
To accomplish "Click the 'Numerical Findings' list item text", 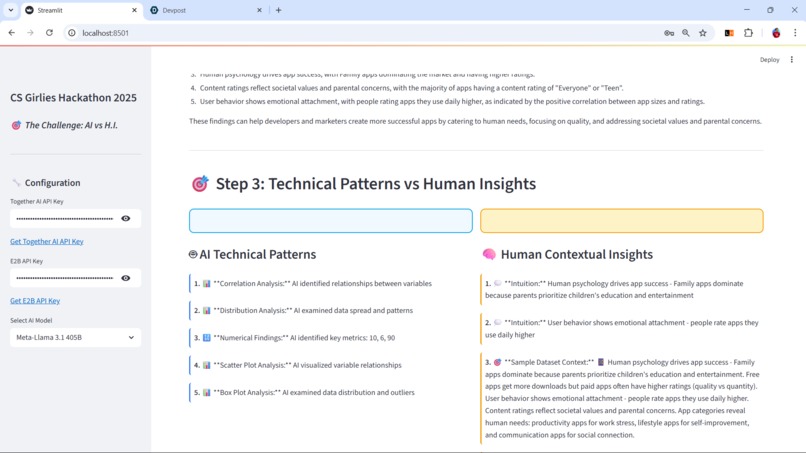I will (x=304, y=338).
